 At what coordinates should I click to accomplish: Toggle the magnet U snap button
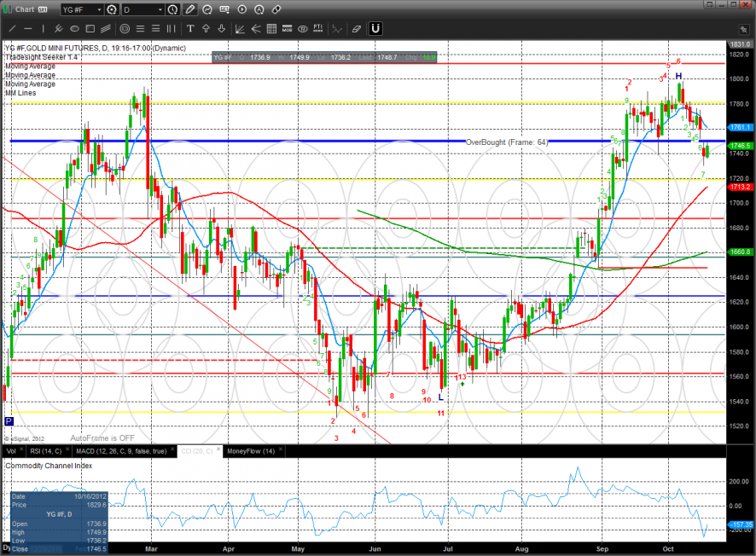375,29
